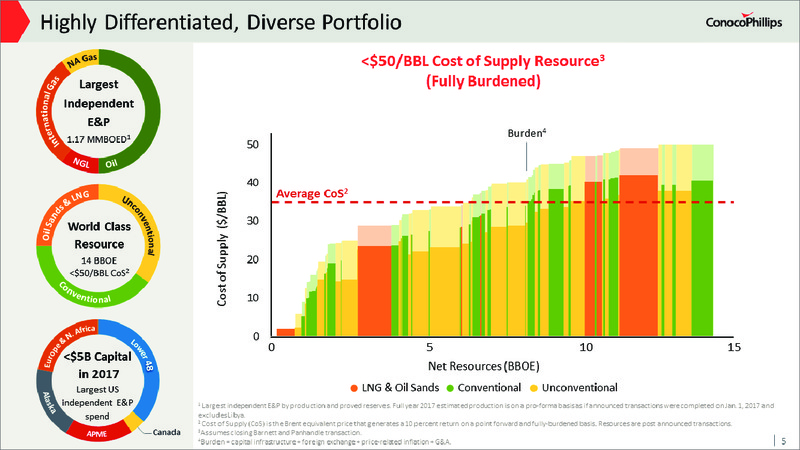The height and width of the screenshot is (450, 800).
Task: Click the 'Average CoS' dashed line label
Action: tap(312, 193)
